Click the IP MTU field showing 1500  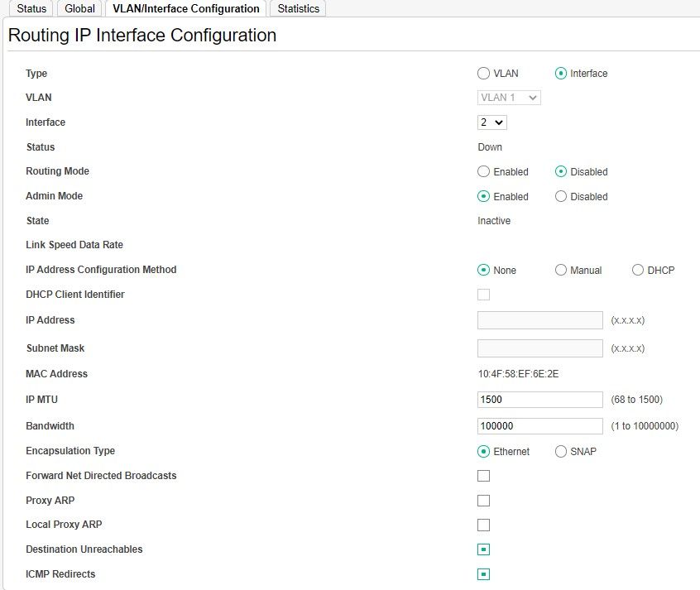point(540,400)
